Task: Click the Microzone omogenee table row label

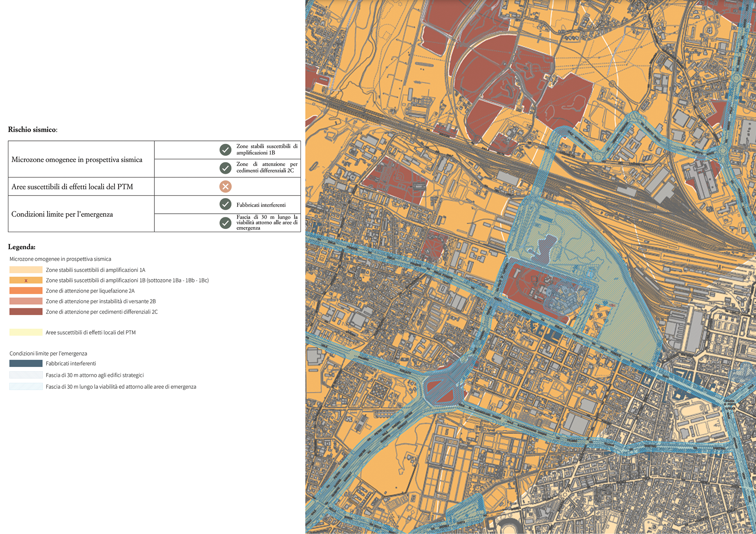Action: pyautogui.click(x=77, y=159)
